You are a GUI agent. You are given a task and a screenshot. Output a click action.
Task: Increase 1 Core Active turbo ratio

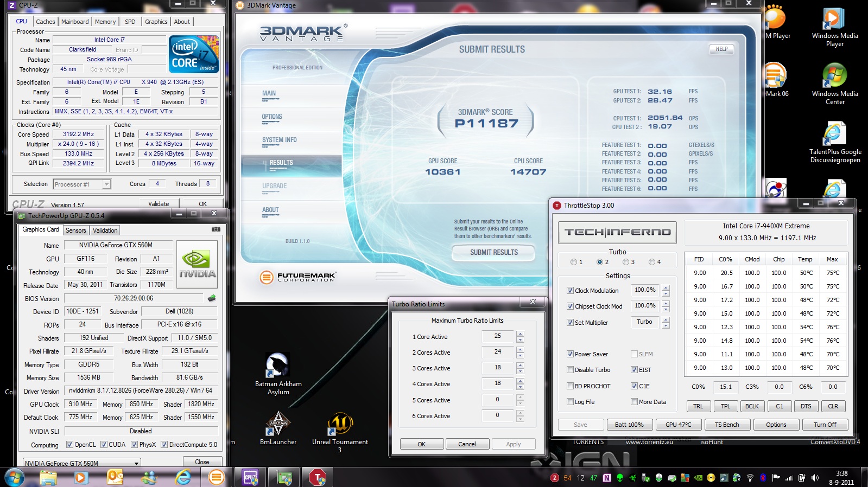tap(520, 334)
